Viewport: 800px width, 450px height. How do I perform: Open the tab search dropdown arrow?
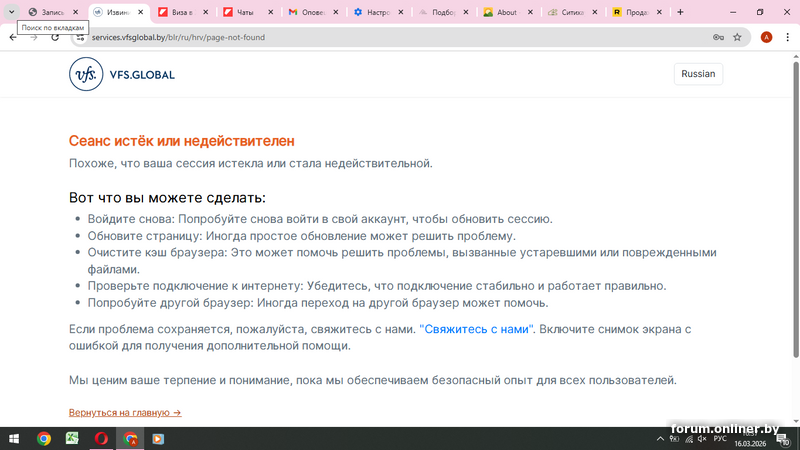pyautogui.click(x=11, y=12)
